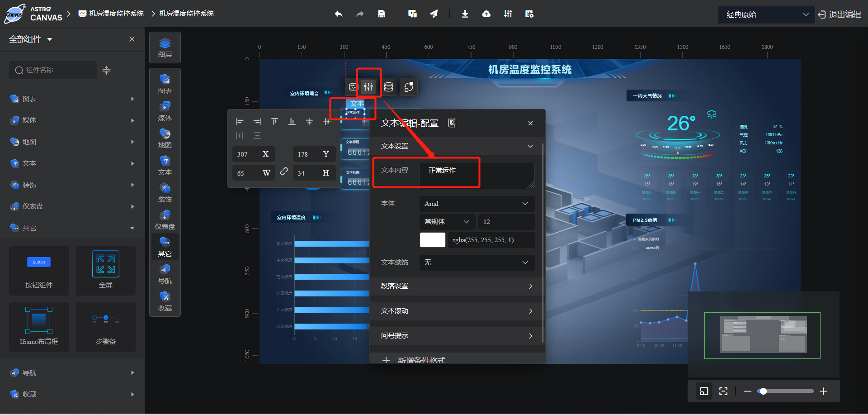The image size is (868, 415).
Task: Open the 全部组件 dropdown
Action: tap(31, 39)
